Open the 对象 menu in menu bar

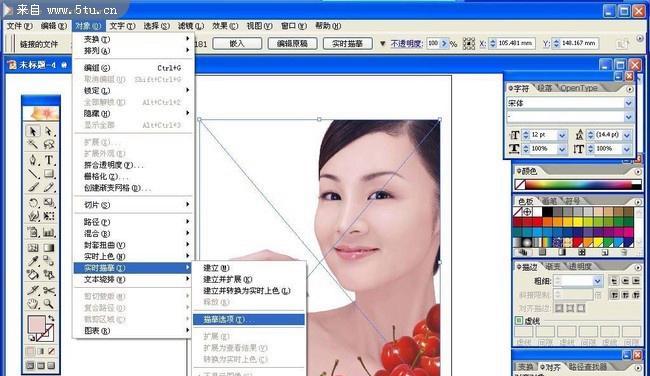(88, 26)
